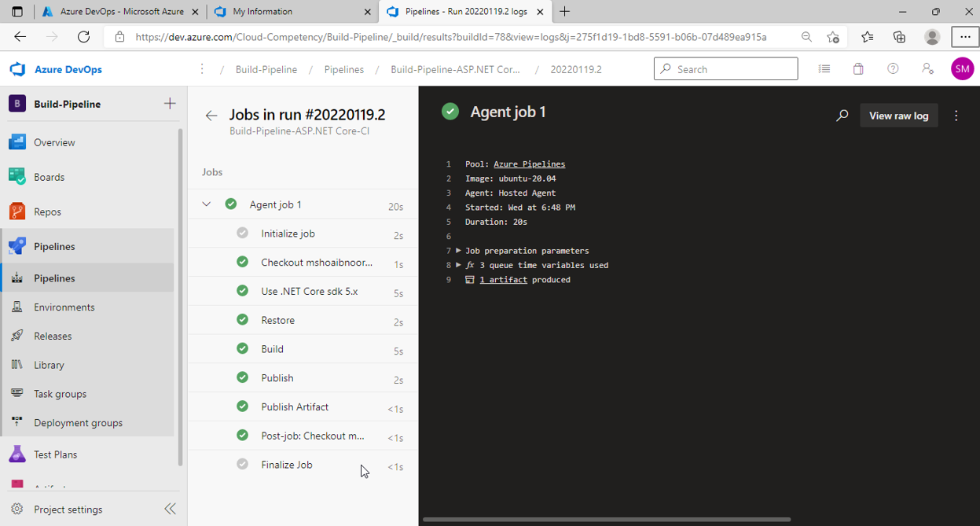Click the Azure DevOps logo icon
980x526 pixels.
coord(17,69)
